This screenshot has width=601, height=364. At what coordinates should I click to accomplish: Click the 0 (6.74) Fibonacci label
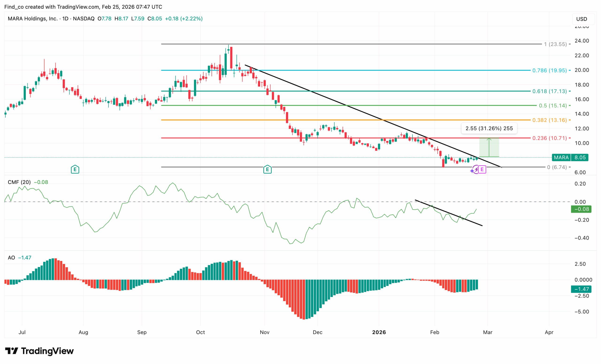(x=557, y=167)
